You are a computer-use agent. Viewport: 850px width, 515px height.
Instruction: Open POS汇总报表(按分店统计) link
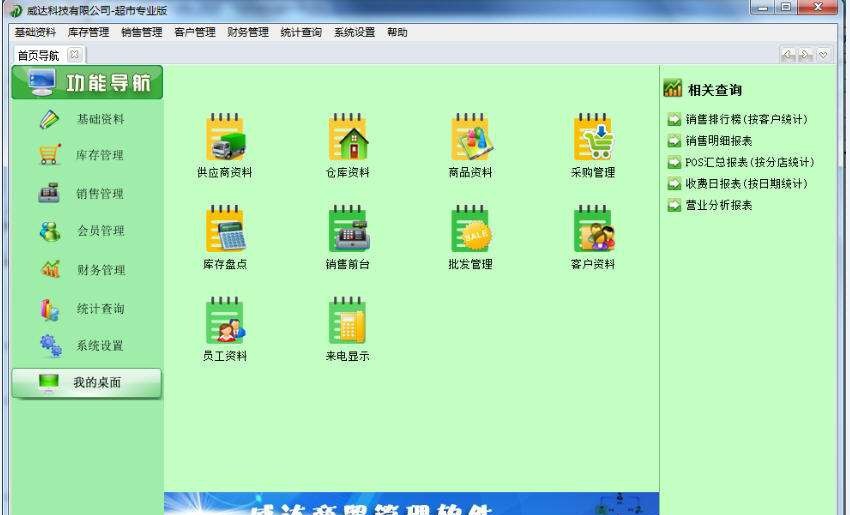tap(749, 162)
